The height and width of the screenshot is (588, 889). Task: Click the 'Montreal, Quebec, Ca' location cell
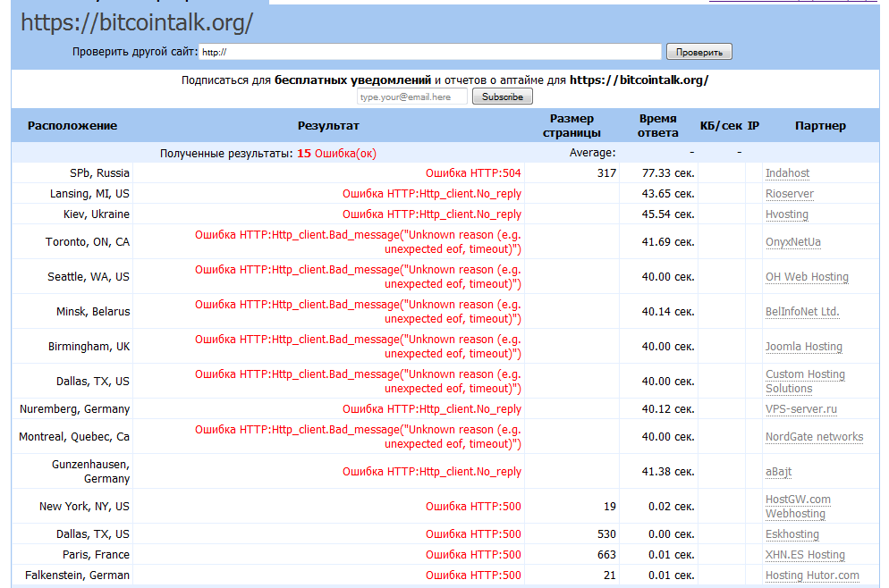click(74, 436)
